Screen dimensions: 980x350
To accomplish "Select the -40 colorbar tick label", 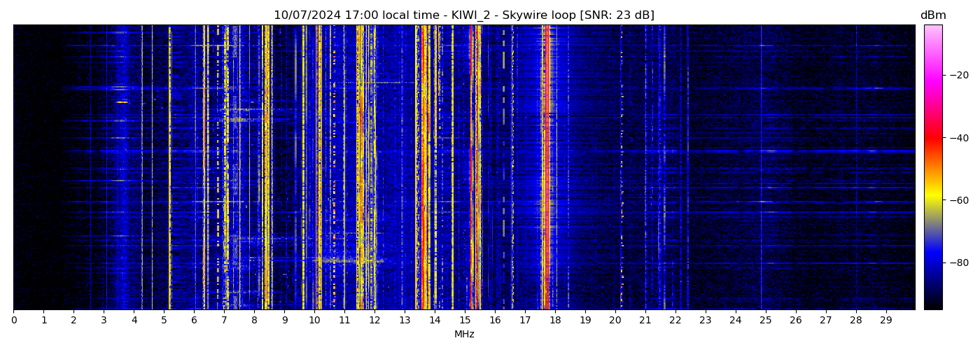I will 958,138.
